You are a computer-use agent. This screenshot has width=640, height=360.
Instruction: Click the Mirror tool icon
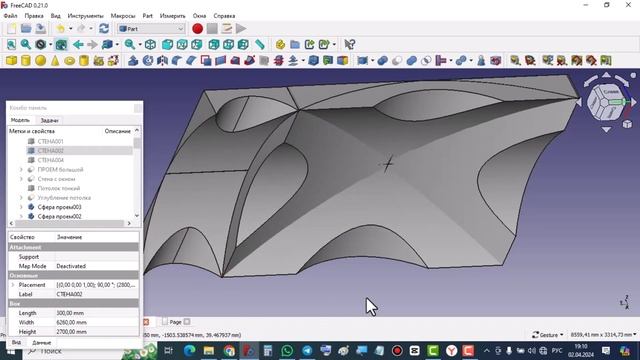(162, 61)
